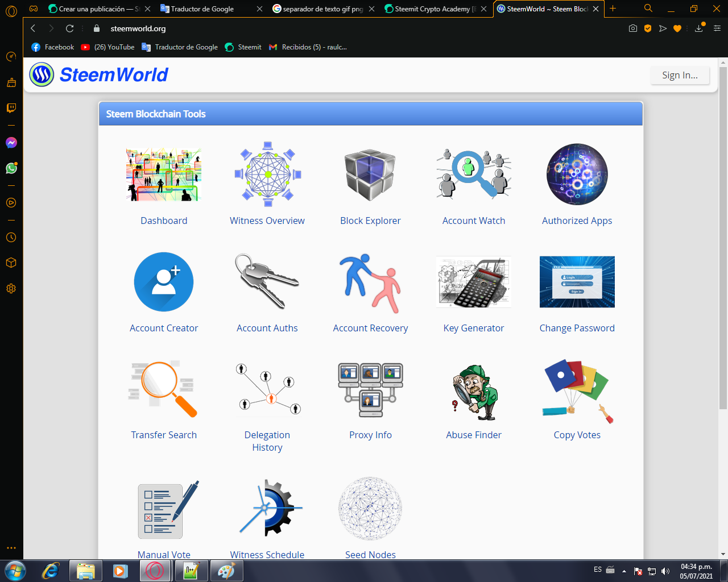
Task: Open the Witness Schedule gear clock icon
Action: 271,508
